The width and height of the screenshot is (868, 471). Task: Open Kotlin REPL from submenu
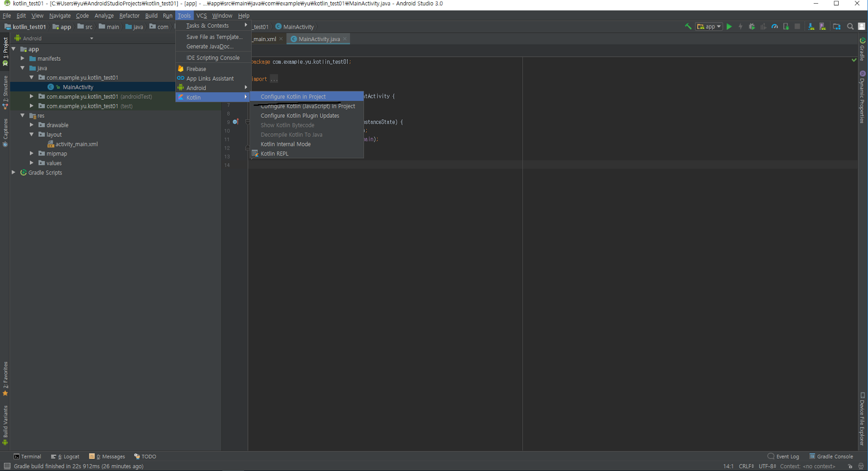(x=307, y=154)
